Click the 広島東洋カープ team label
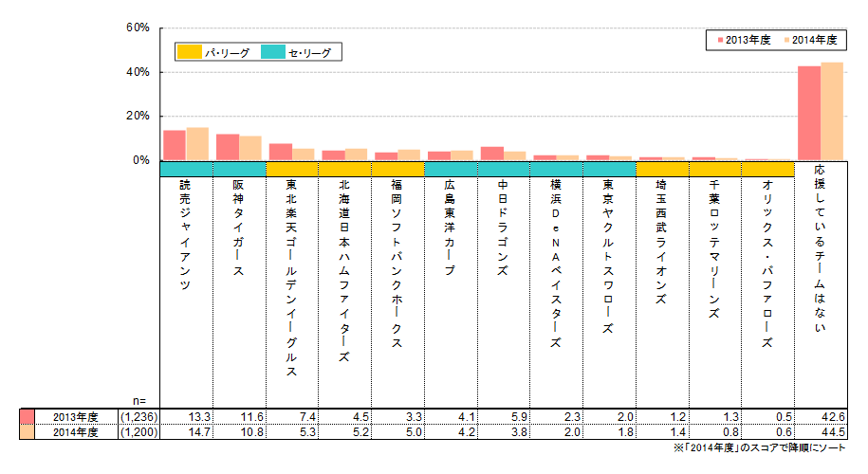The width and height of the screenshot is (868, 474). coord(450,228)
